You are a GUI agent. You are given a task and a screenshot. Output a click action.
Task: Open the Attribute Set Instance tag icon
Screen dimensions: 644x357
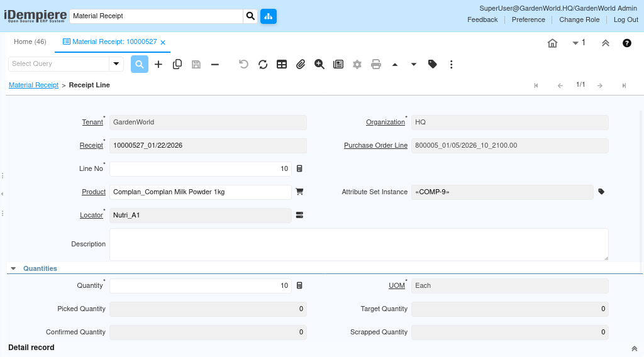pos(601,192)
